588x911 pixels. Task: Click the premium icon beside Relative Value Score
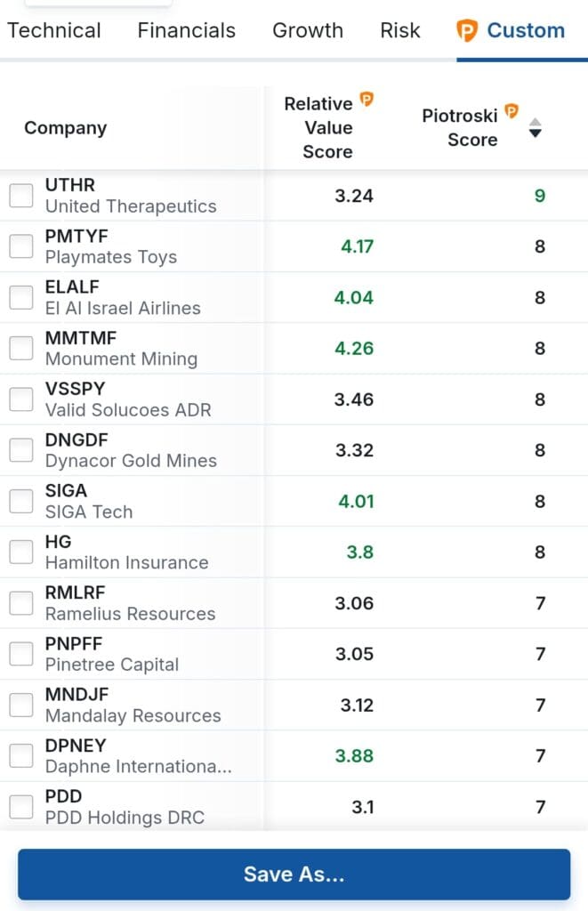click(x=366, y=100)
